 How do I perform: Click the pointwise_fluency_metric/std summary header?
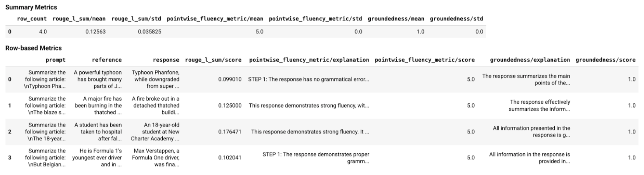pos(315,19)
